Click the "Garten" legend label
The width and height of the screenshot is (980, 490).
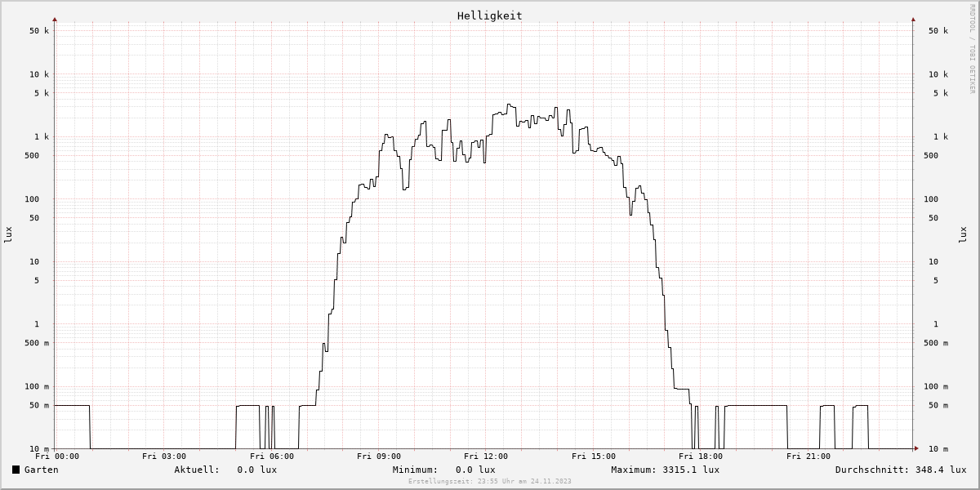tap(42, 470)
